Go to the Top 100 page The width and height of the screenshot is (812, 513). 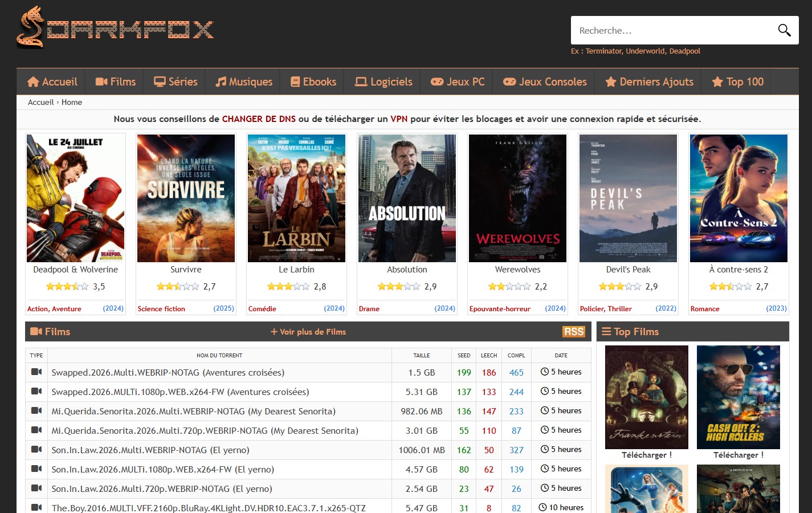[x=738, y=82]
